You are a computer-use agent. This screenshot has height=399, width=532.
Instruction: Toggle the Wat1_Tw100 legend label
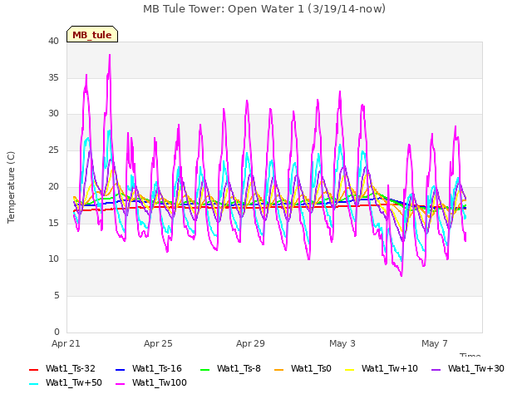tap(160, 382)
